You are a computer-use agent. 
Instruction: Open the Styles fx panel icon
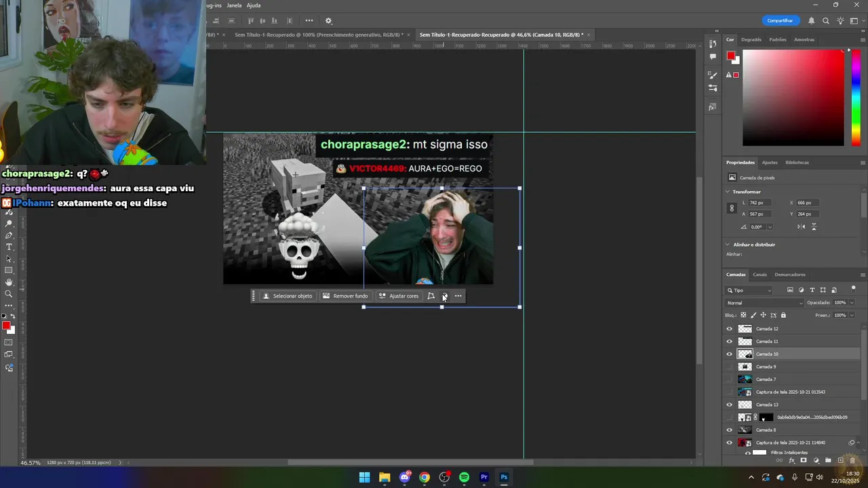click(712, 107)
